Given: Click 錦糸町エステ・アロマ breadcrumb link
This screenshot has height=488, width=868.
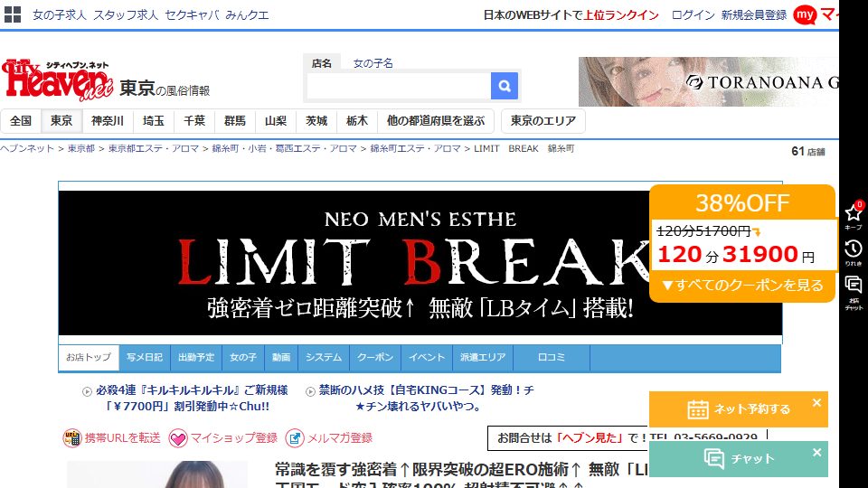Looking at the screenshot, I should pyautogui.click(x=415, y=148).
